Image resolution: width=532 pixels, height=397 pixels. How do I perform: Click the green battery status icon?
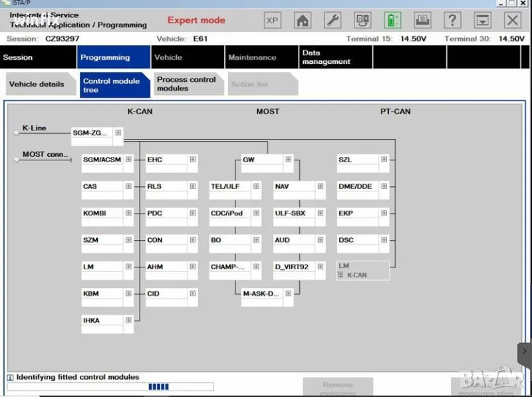(x=393, y=20)
